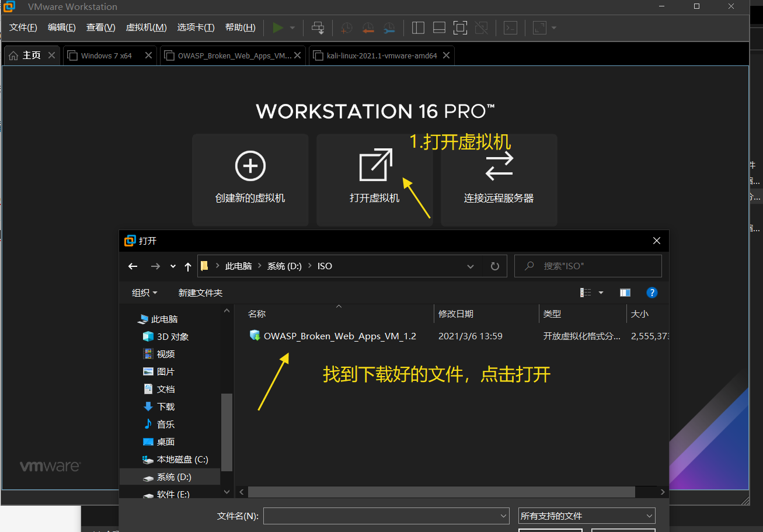Toggle the library sidebar view icon

pyautogui.click(x=418, y=27)
